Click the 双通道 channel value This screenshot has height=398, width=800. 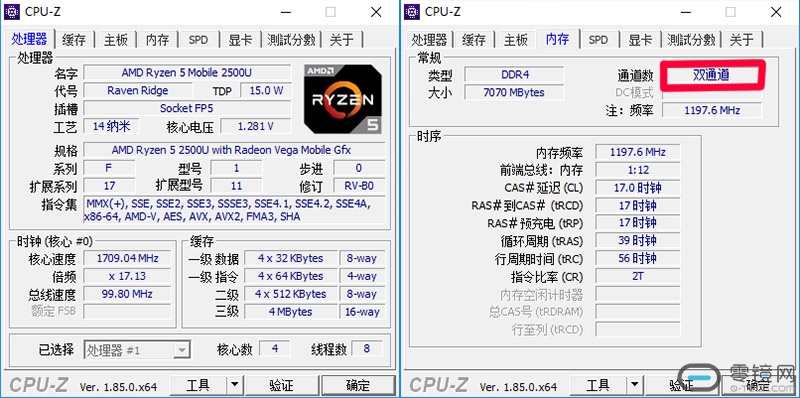pyautogui.click(x=712, y=76)
